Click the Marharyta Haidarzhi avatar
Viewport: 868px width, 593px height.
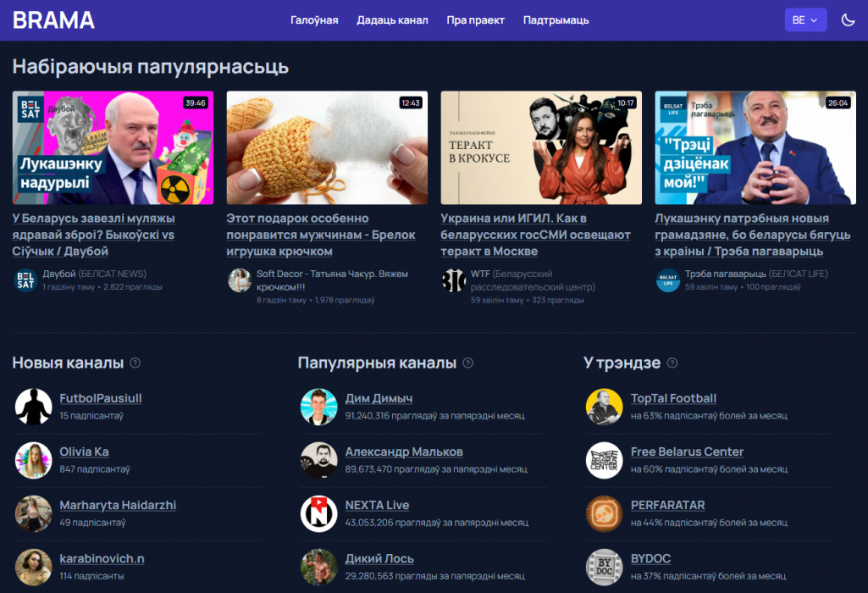[x=33, y=514]
